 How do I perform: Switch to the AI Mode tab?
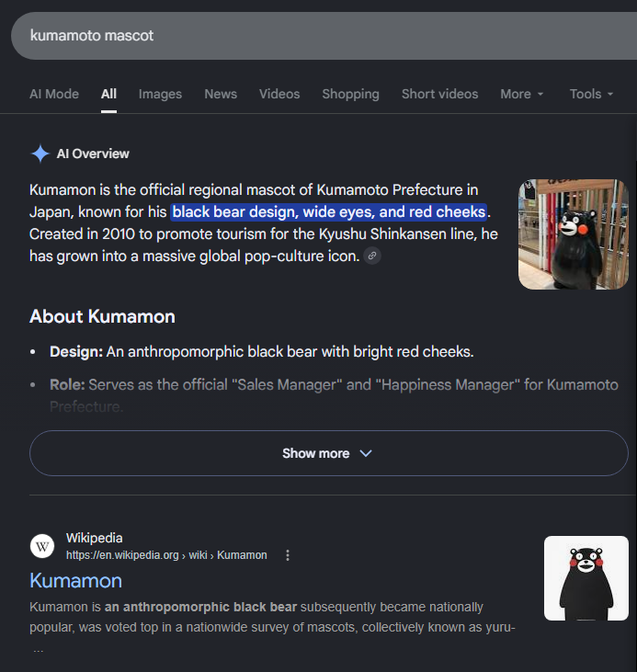(54, 94)
